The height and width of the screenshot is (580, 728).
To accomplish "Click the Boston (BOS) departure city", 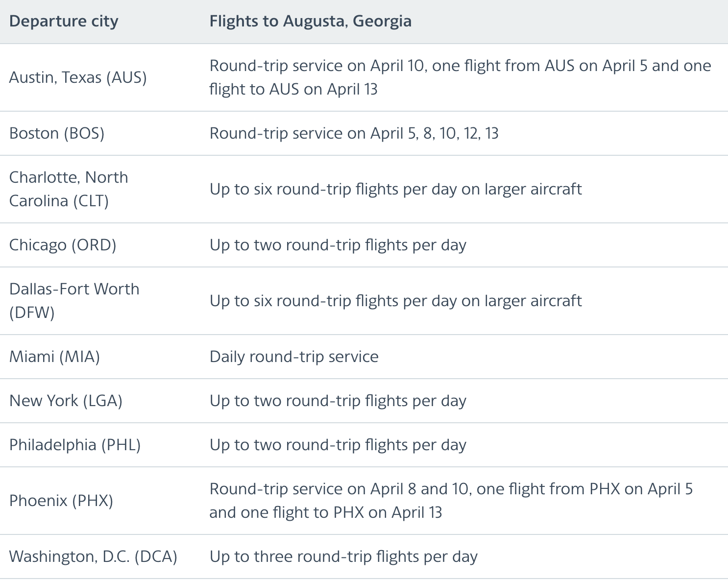I will coord(57,133).
